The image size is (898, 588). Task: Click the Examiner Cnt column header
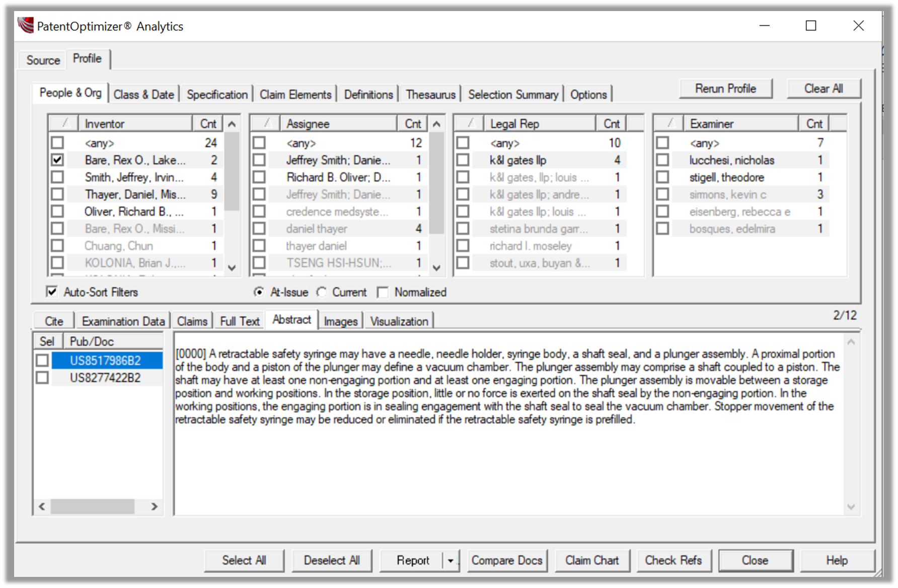814,123
